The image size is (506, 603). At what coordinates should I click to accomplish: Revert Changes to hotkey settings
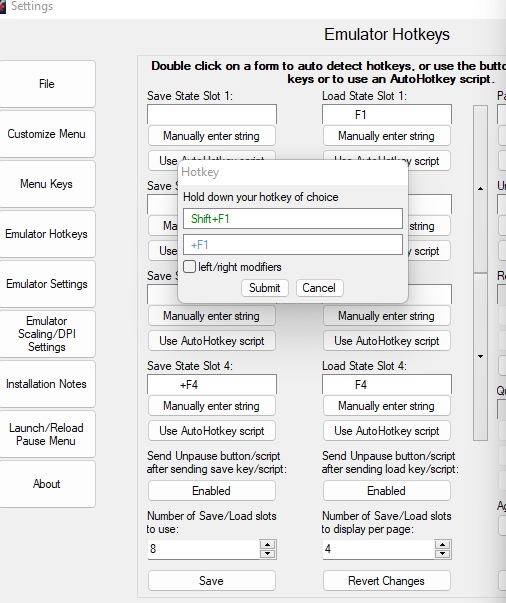coord(386,581)
